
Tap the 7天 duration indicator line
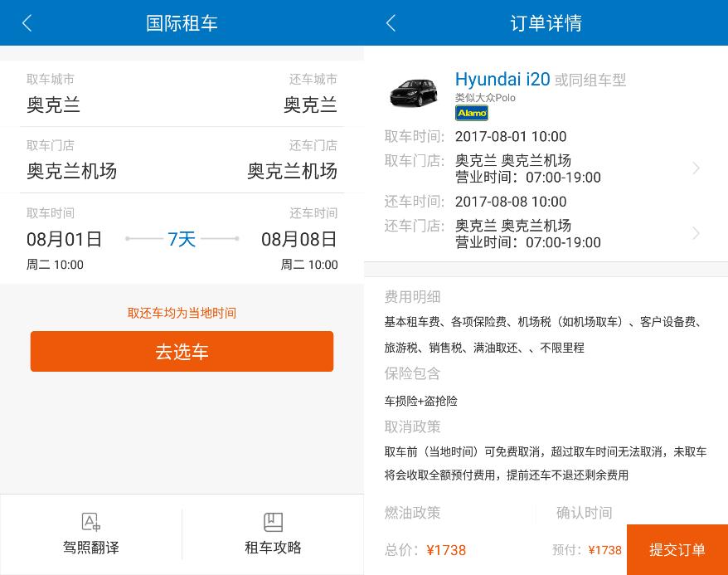click(182, 239)
